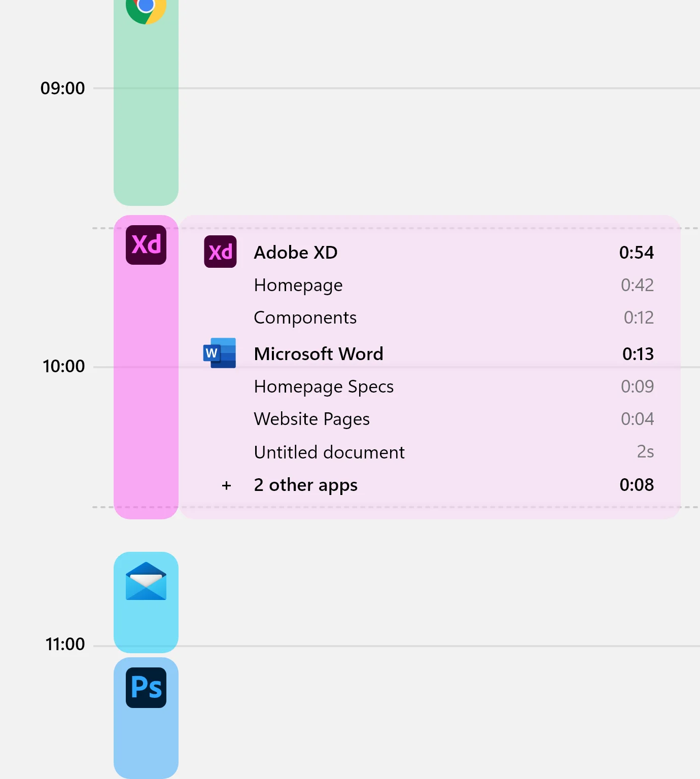
Task: Click the 10:00 time marker
Action: pyautogui.click(x=63, y=366)
